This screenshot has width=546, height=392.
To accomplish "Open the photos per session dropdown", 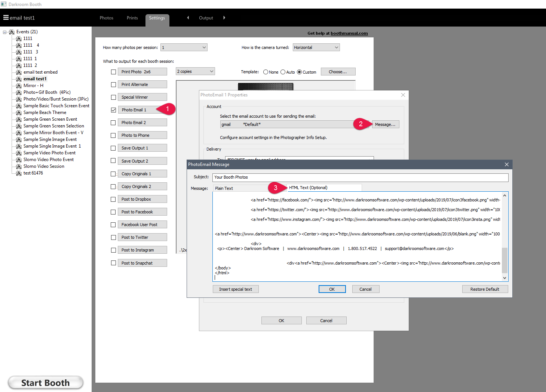I will [x=184, y=47].
